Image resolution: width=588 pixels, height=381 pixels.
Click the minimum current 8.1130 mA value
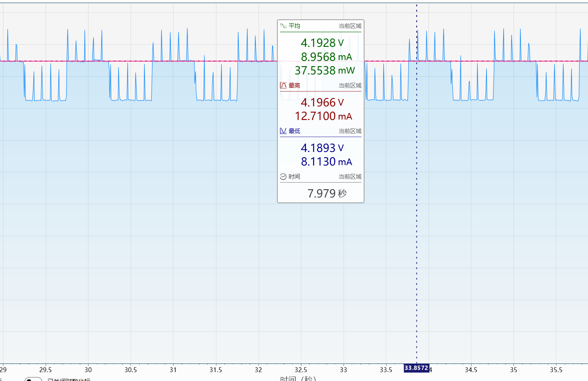326,162
